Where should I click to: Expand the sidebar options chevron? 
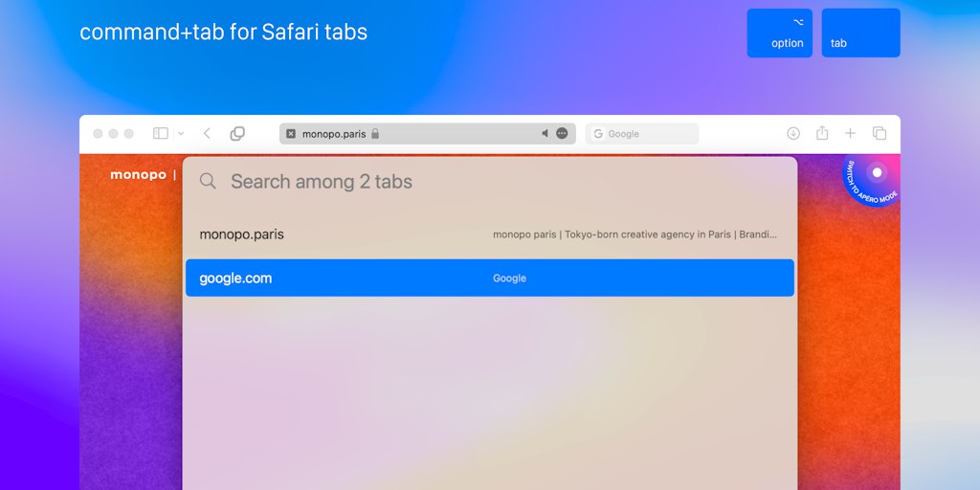pyautogui.click(x=181, y=134)
